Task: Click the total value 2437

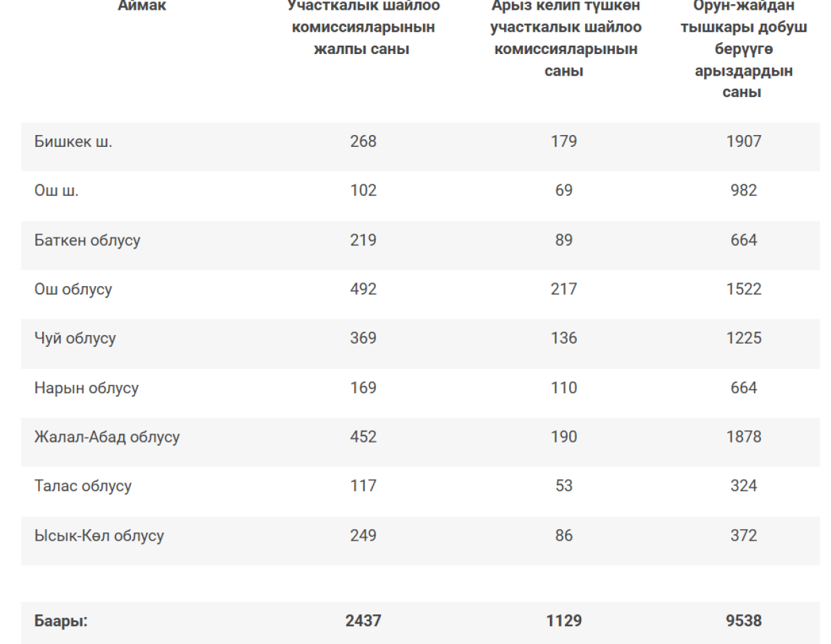Action: (x=364, y=620)
